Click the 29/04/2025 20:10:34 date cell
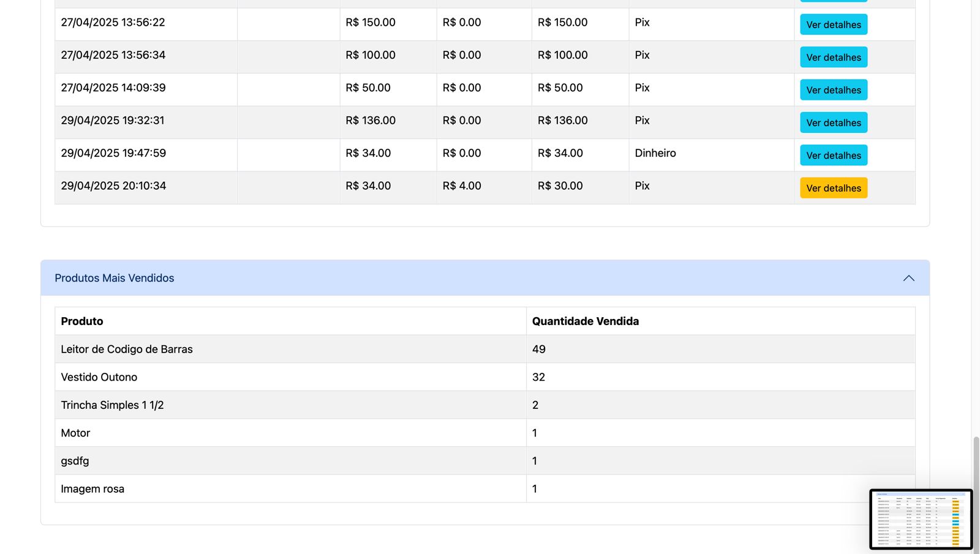This screenshot has width=980, height=554. tap(113, 186)
